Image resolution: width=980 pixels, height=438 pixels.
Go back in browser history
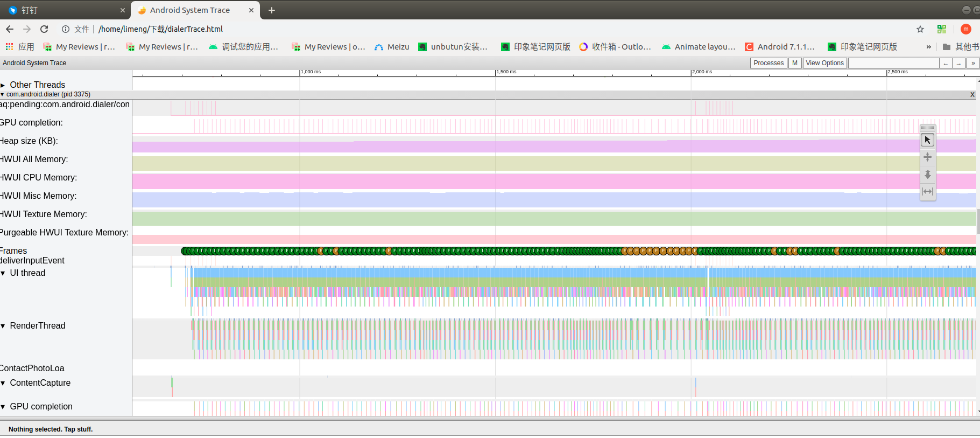(10, 29)
